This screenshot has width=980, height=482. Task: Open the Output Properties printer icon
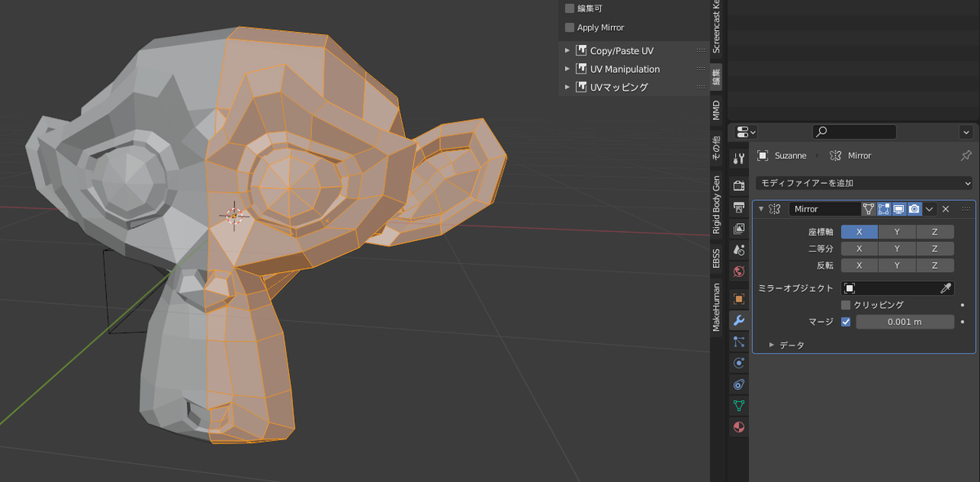click(x=739, y=206)
